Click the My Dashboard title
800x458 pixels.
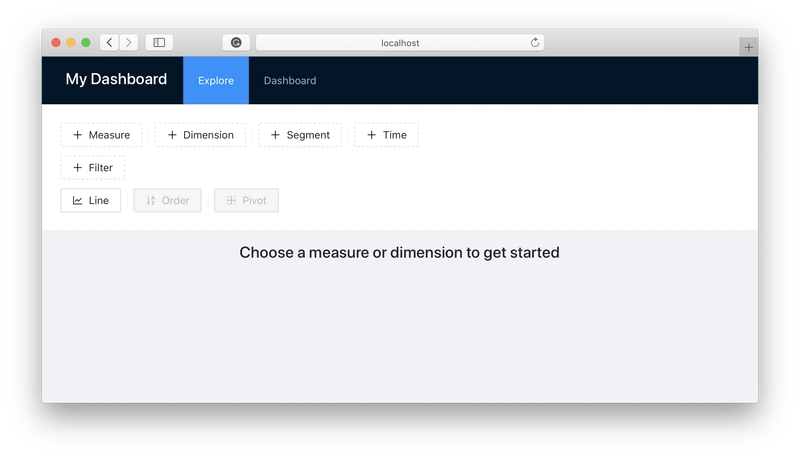click(116, 79)
